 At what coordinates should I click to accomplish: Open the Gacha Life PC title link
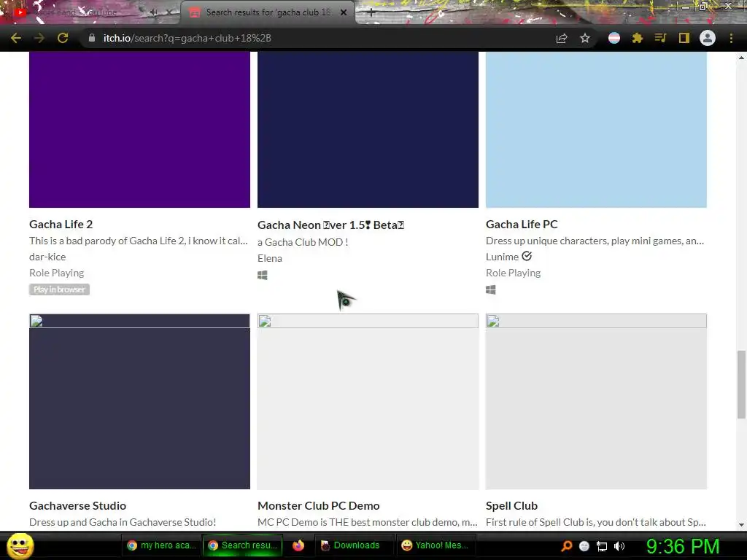[522, 225]
